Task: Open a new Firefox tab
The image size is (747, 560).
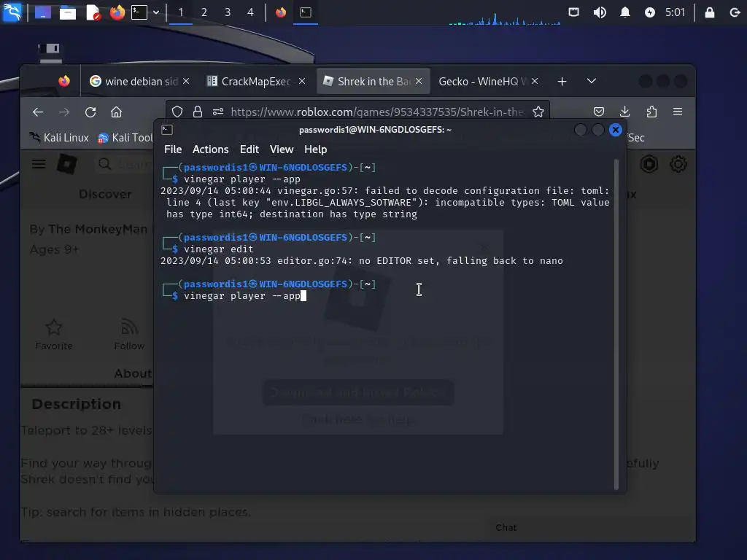Action: [562, 82]
